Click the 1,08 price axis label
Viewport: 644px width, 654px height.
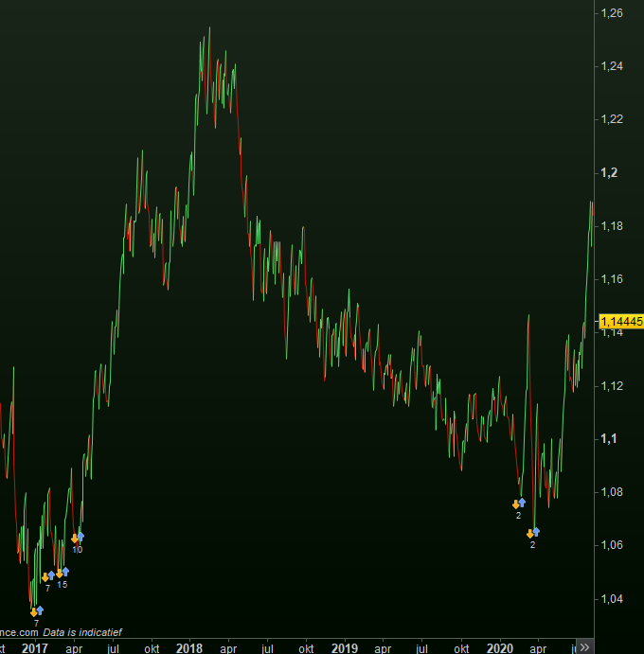(x=612, y=492)
